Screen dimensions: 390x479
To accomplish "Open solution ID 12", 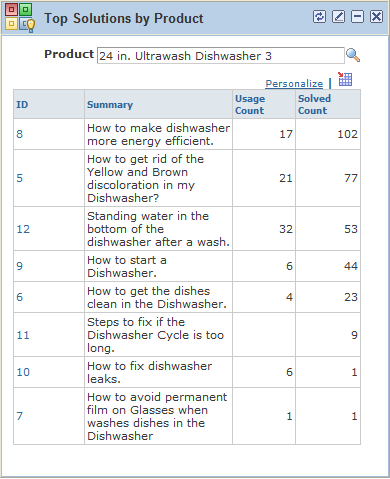I will coord(23,229).
